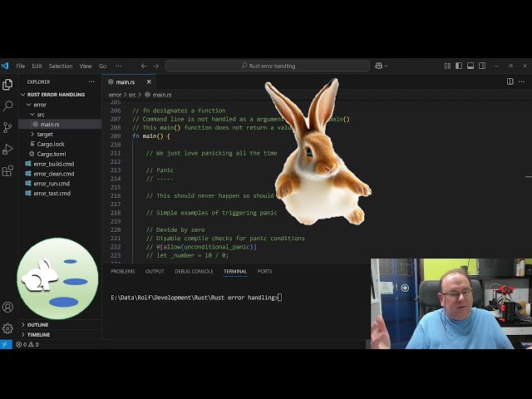532x399 pixels.
Task: Open the Customize Layout icon
Action: coord(447,66)
